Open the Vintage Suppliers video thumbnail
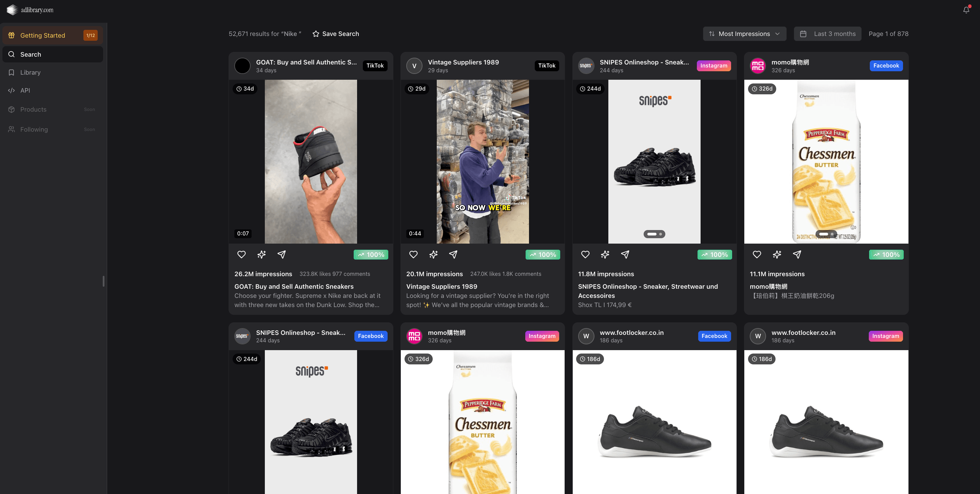Viewport: 980px width, 494px height. pos(483,161)
